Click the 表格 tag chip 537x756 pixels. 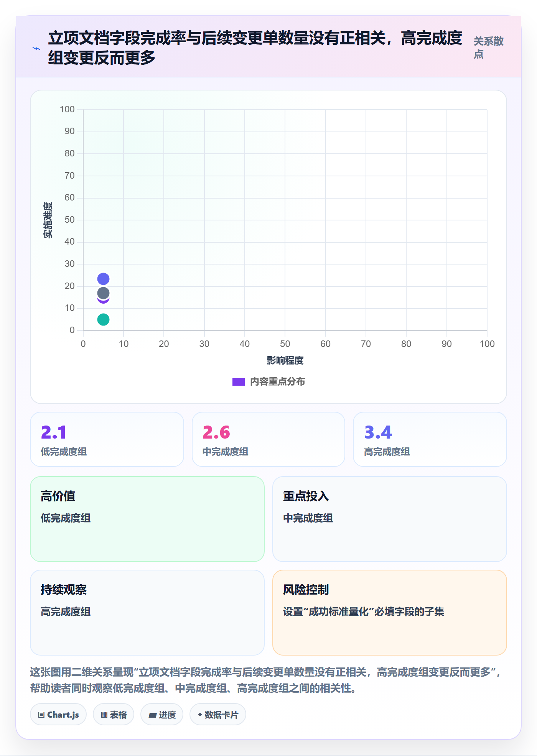tap(114, 715)
